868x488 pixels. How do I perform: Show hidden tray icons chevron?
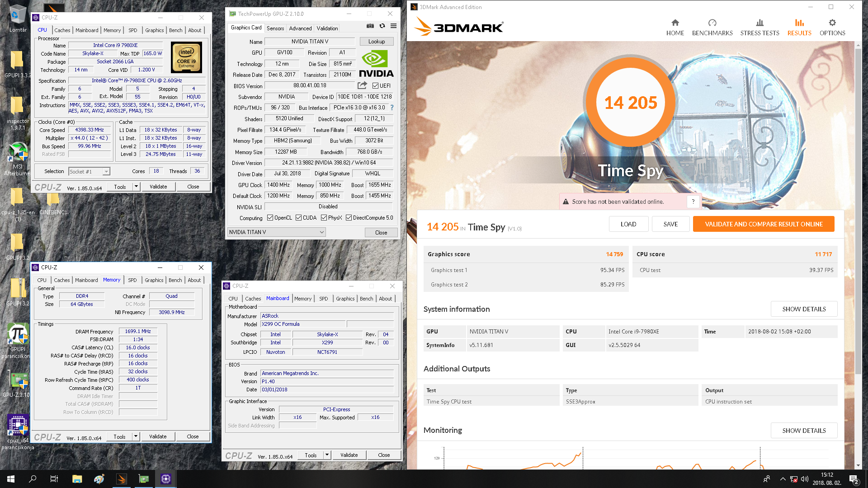coord(783,479)
